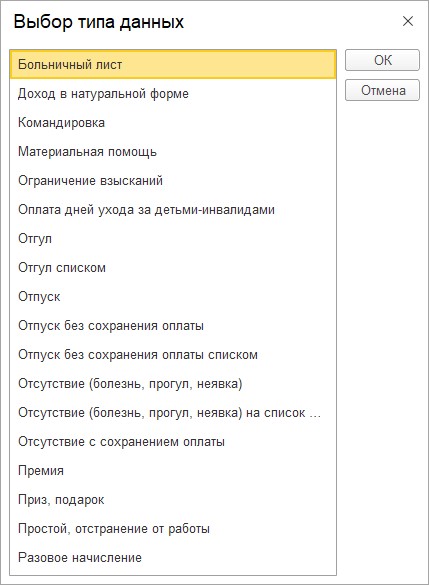Viewport: 429px width, 585px height.
Task: Select the Больничный лист item
Action: [173, 64]
